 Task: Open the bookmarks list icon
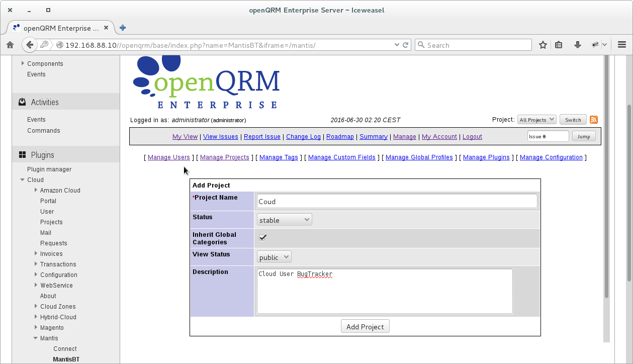pos(559,45)
